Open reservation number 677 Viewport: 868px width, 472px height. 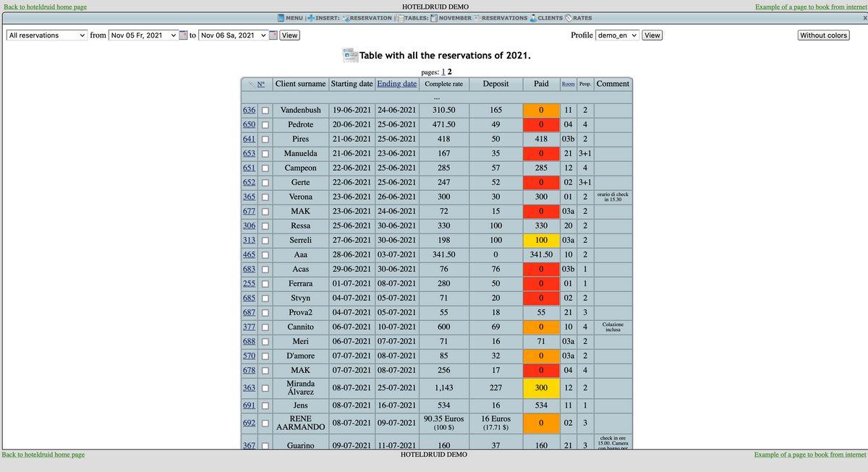coord(249,211)
